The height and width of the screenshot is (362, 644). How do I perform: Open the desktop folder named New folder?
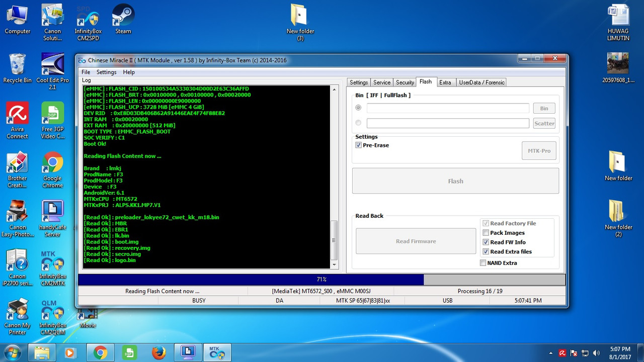click(x=618, y=166)
